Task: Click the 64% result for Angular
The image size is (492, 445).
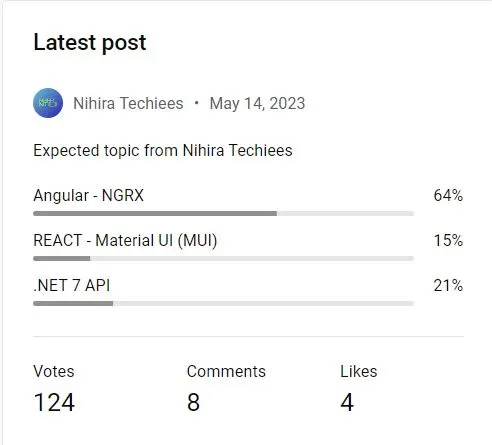Action: tap(448, 195)
